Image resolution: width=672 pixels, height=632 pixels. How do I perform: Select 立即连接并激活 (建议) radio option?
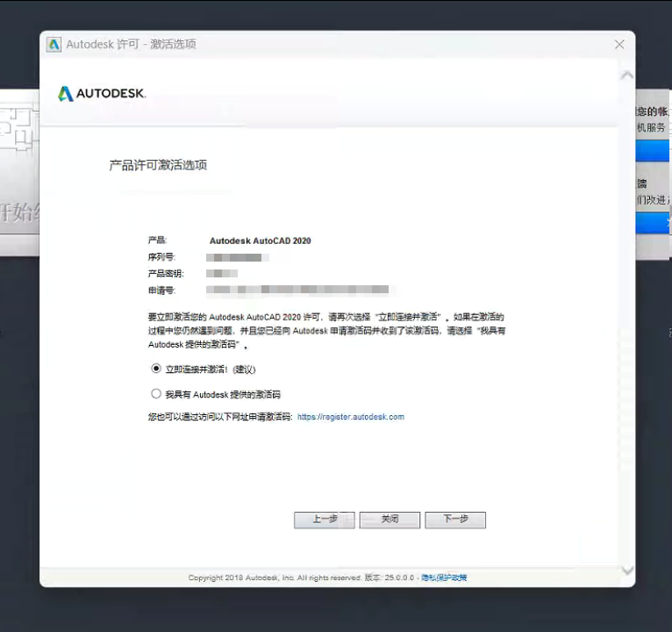click(156, 369)
